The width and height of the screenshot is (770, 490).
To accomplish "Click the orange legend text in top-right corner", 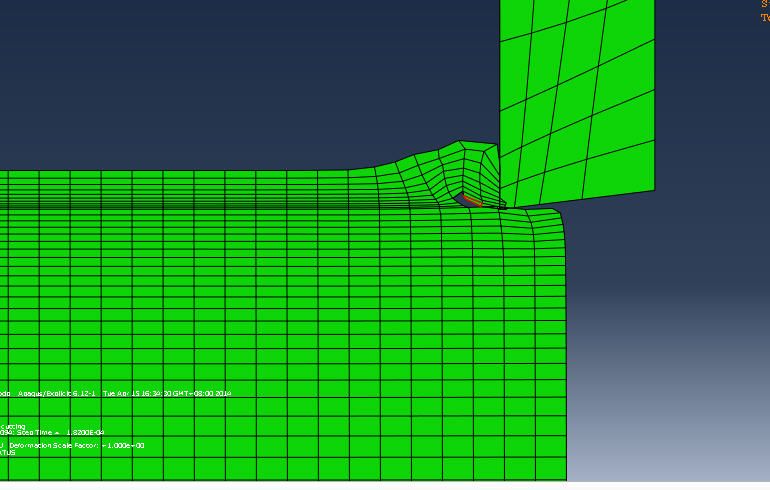I will [765, 11].
